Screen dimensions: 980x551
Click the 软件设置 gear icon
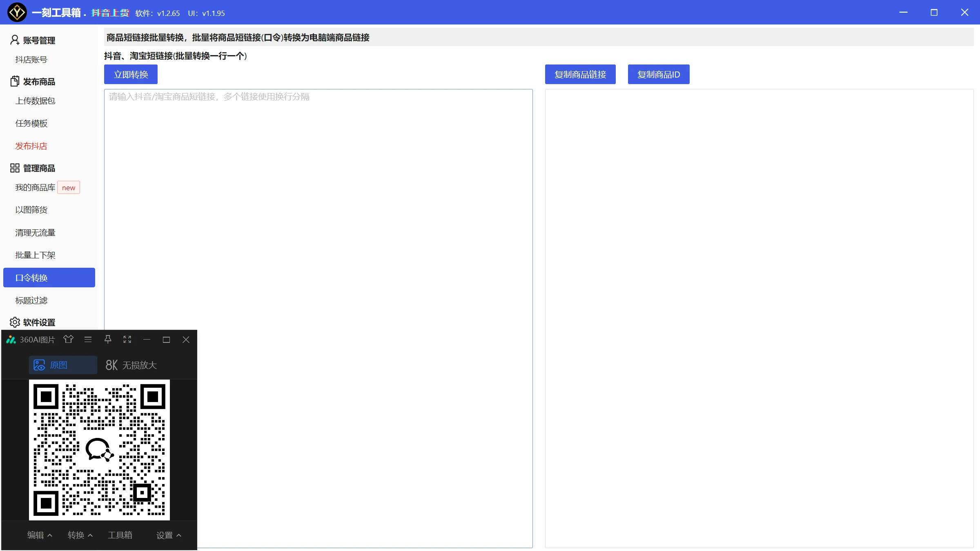[15, 322]
